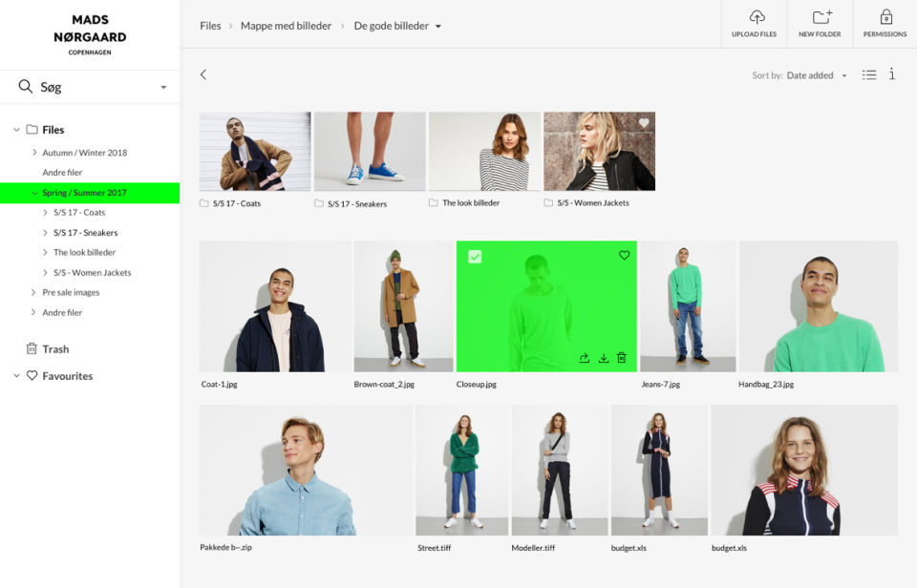Expand S/S 17 - Sneakers tree node

45,232
